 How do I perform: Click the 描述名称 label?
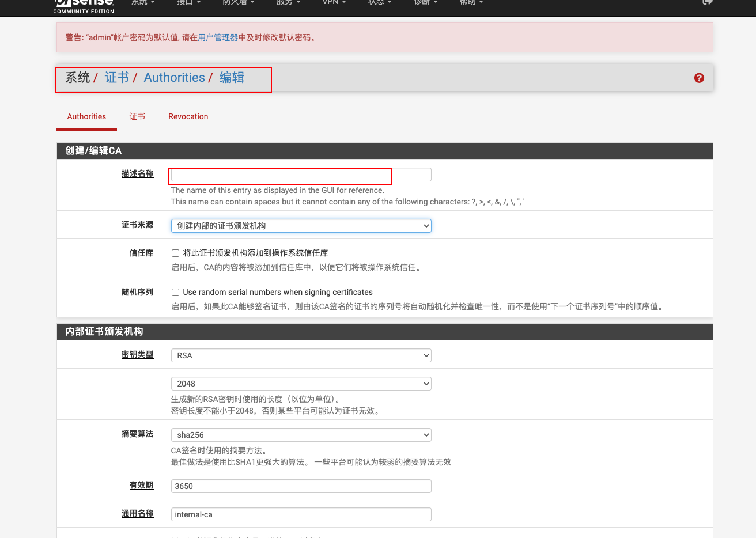(x=137, y=173)
